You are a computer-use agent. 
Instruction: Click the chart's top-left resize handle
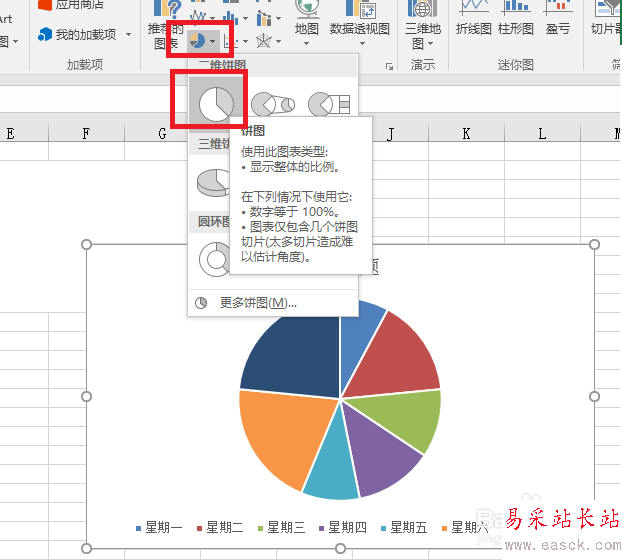[x=86, y=245]
